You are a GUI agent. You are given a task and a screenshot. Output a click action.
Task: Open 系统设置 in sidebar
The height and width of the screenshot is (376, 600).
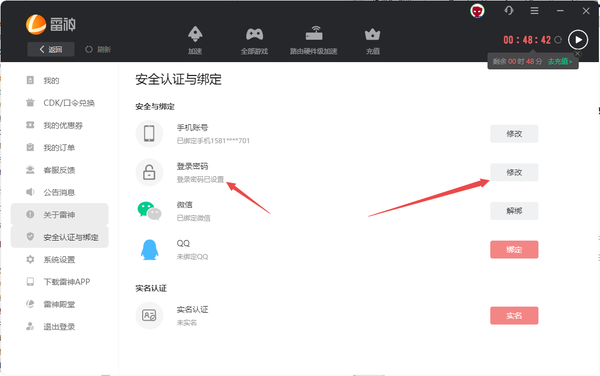60,259
